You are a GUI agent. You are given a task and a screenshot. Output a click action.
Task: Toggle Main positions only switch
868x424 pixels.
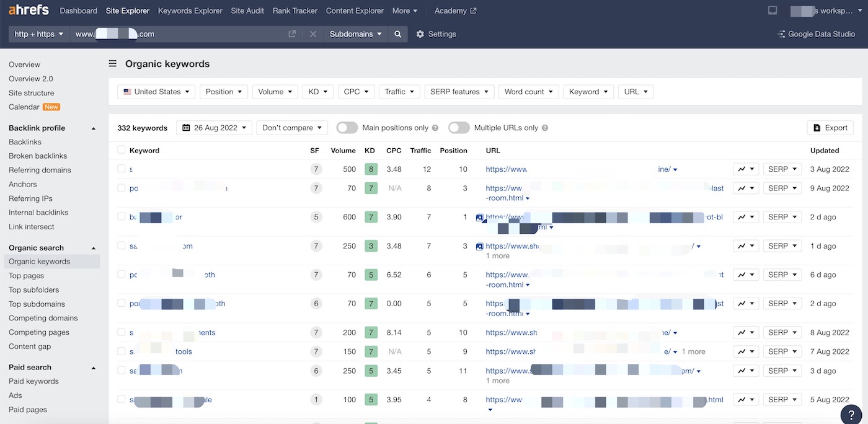(x=347, y=128)
